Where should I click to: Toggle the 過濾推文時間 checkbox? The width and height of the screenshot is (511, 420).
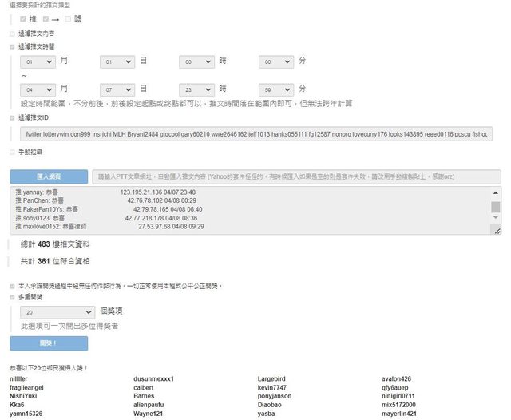click(x=12, y=47)
